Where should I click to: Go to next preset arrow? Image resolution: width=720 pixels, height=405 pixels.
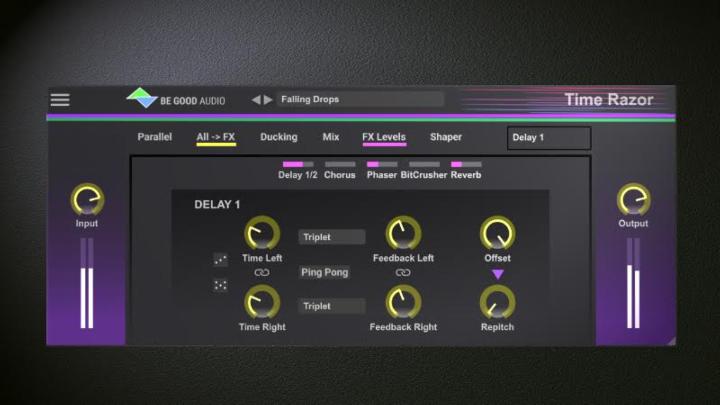(x=269, y=100)
